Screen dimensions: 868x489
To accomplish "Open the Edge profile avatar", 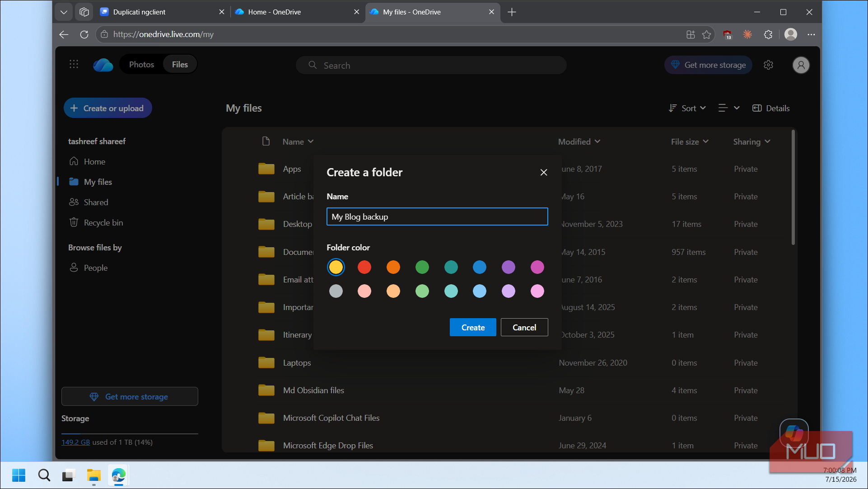I will pos(790,34).
